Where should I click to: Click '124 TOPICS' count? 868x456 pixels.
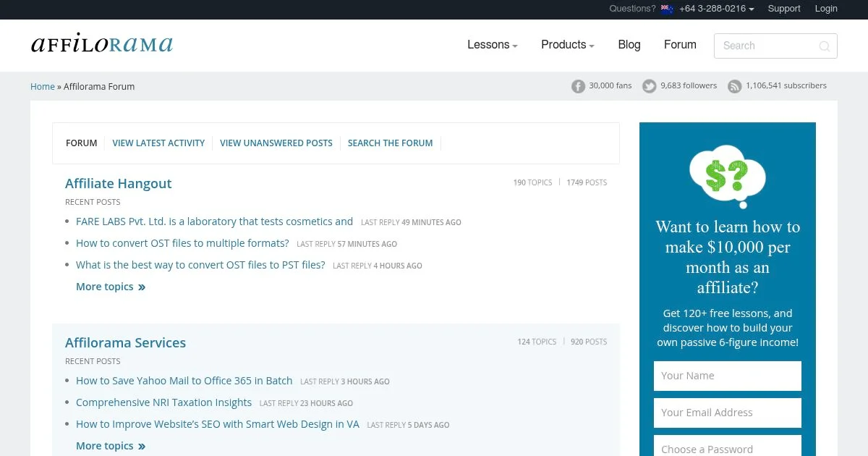[x=537, y=342]
